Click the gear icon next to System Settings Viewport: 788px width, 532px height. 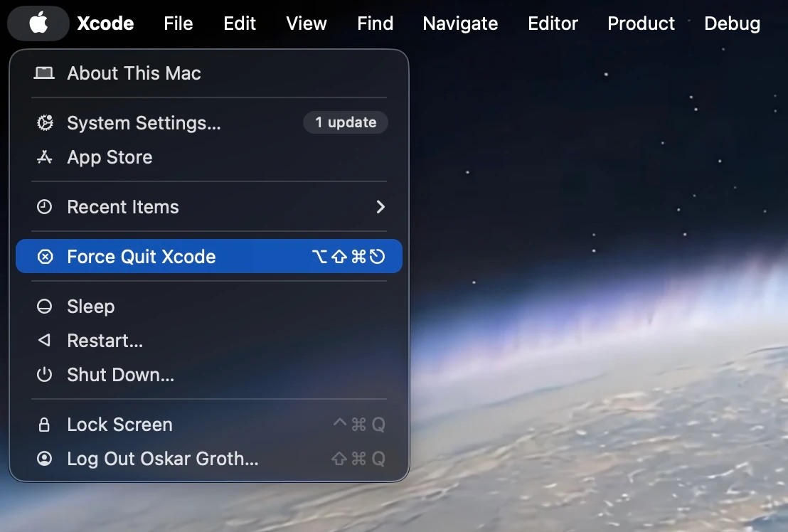pos(45,123)
